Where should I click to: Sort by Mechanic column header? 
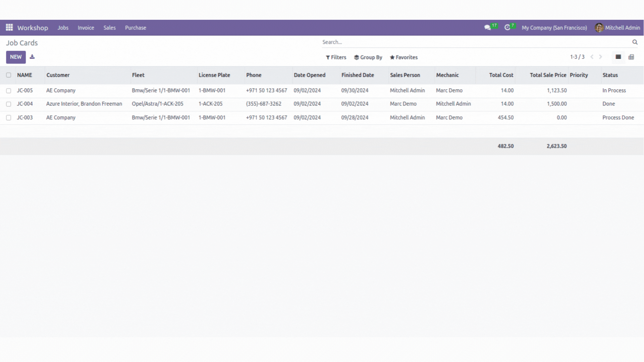pyautogui.click(x=447, y=75)
